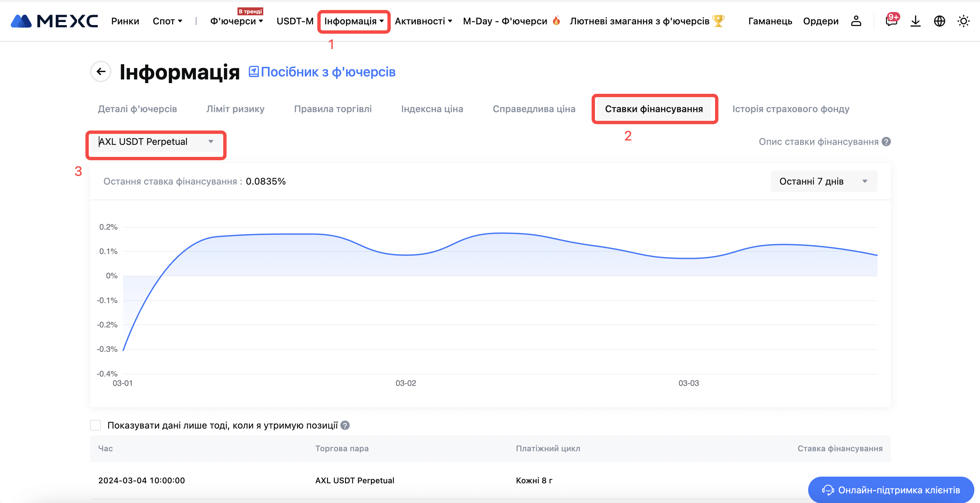The width and height of the screenshot is (980, 503).
Task: Expand the Спот menu
Action: point(168,21)
